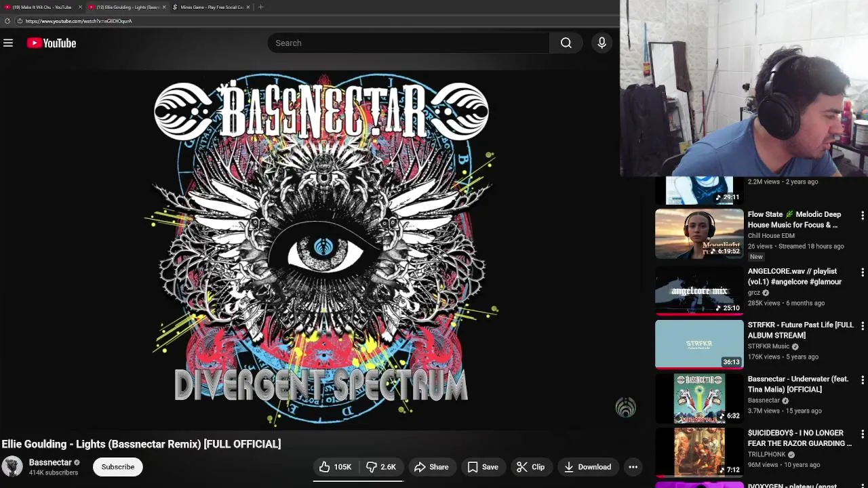Viewport: 868px width, 488px height.
Task: Close the Ellie Goulding Lights tab
Action: pyautogui.click(x=164, y=7)
